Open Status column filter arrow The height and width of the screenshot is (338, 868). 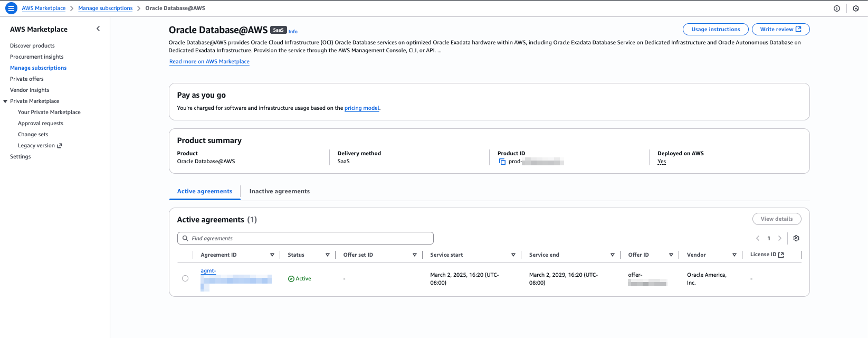click(328, 255)
